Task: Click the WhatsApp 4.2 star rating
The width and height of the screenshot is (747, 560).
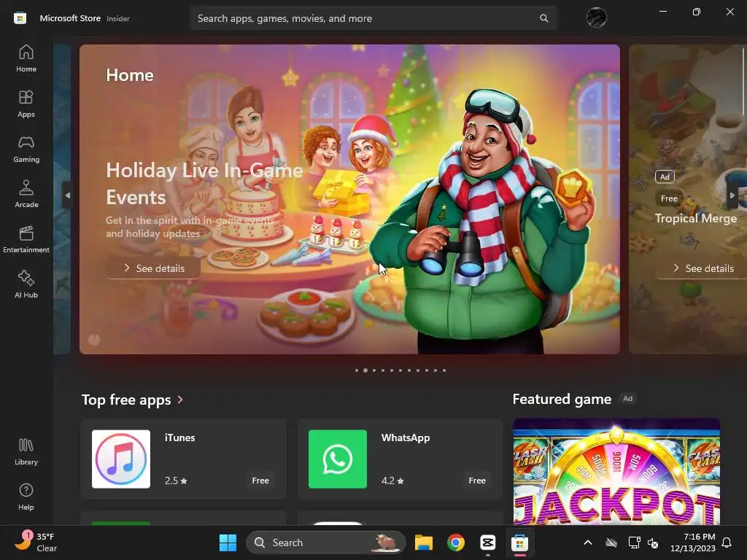Action: point(392,481)
